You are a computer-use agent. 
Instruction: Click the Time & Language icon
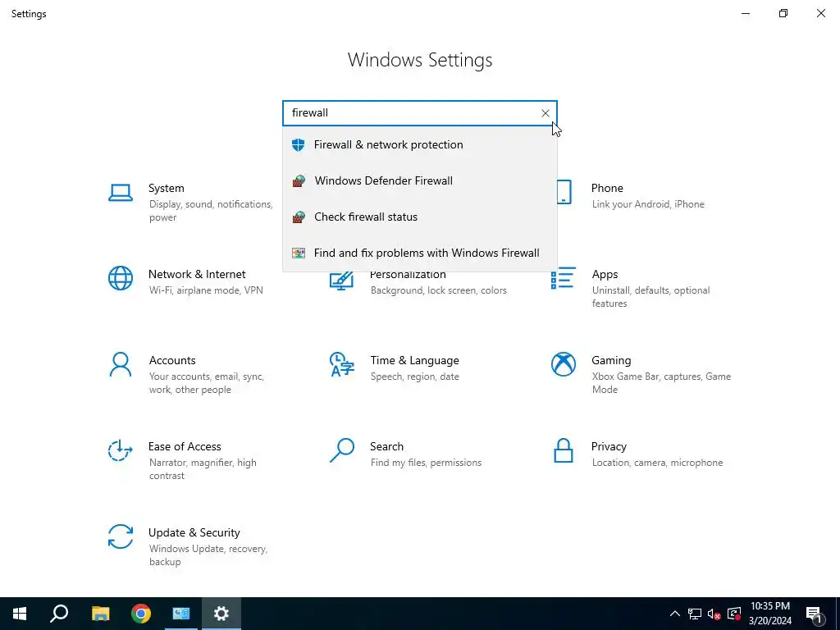pos(342,364)
